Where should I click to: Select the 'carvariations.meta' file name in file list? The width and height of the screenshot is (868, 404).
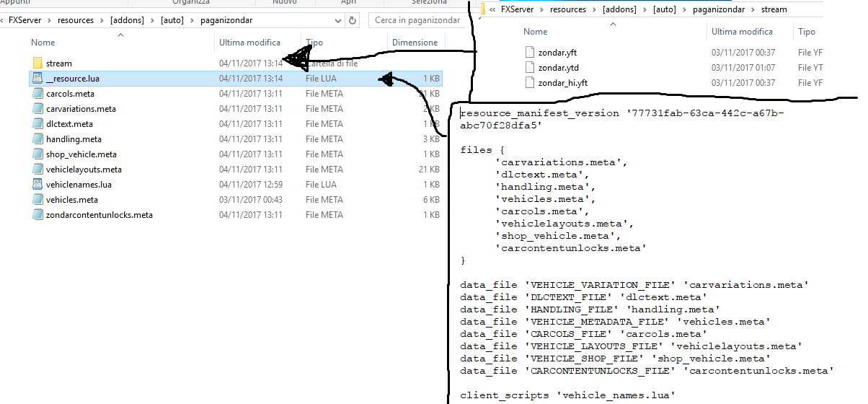click(81, 109)
